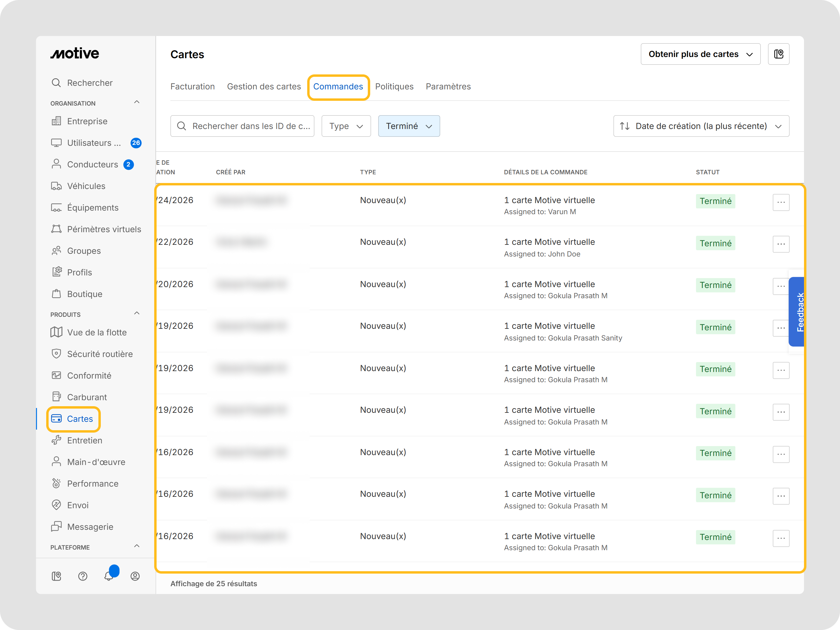The height and width of the screenshot is (630, 840).
Task: Open the Conducteurs section
Action: 85,164
